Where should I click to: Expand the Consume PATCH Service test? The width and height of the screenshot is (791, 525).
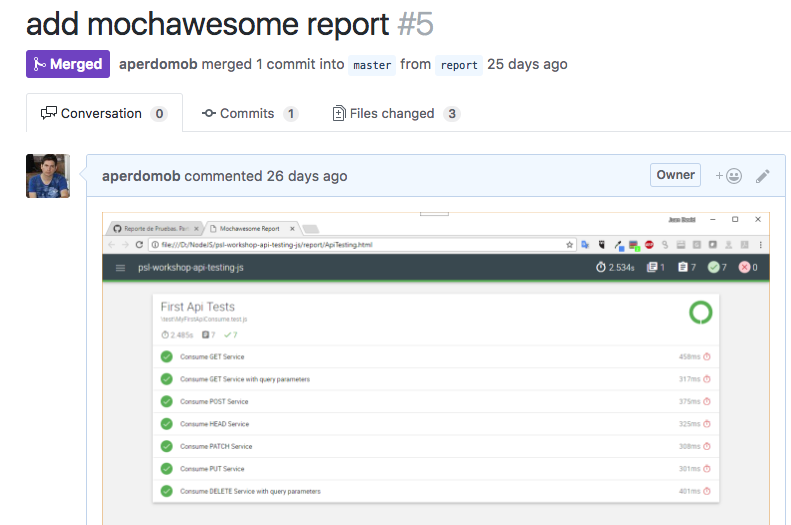coord(436,446)
